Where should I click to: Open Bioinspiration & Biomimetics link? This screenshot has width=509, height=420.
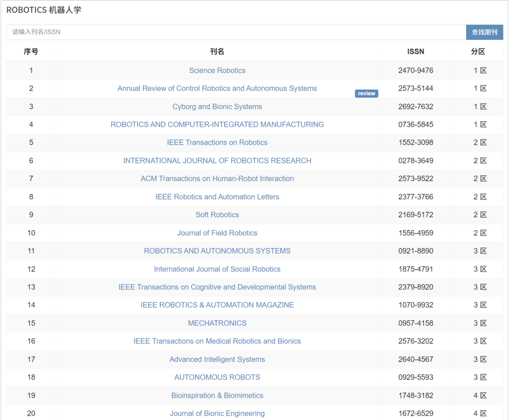click(217, 395)
